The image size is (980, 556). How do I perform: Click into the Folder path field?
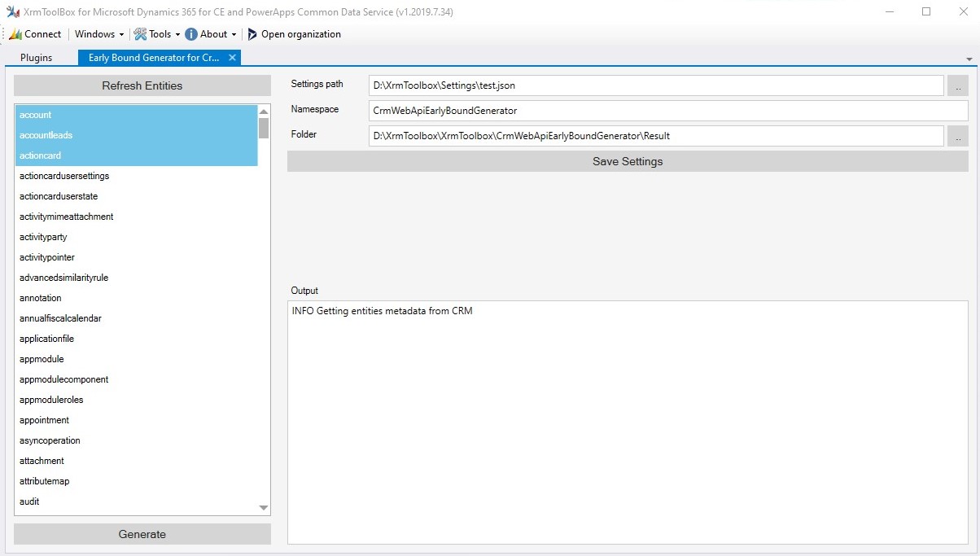click(x=656, y=136)
